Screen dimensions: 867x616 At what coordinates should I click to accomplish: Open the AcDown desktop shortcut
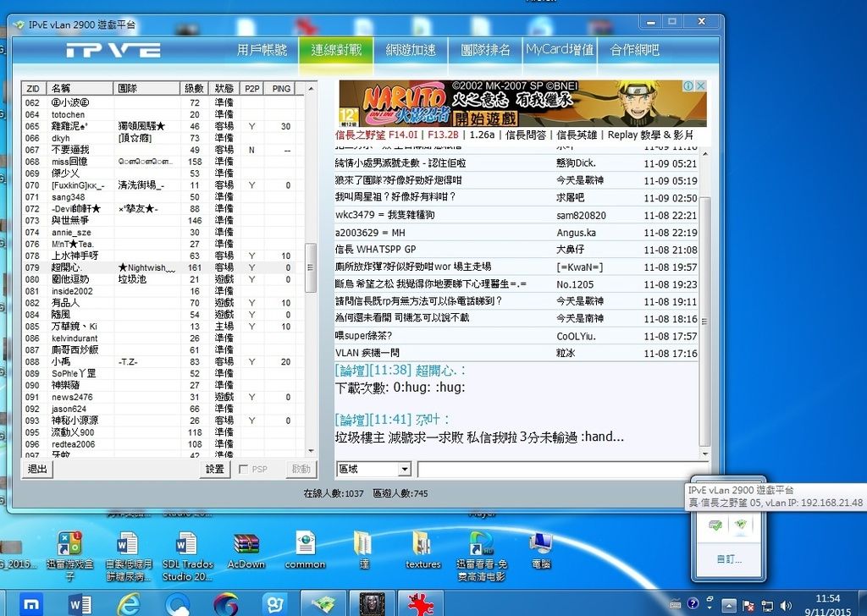point(246,548)
